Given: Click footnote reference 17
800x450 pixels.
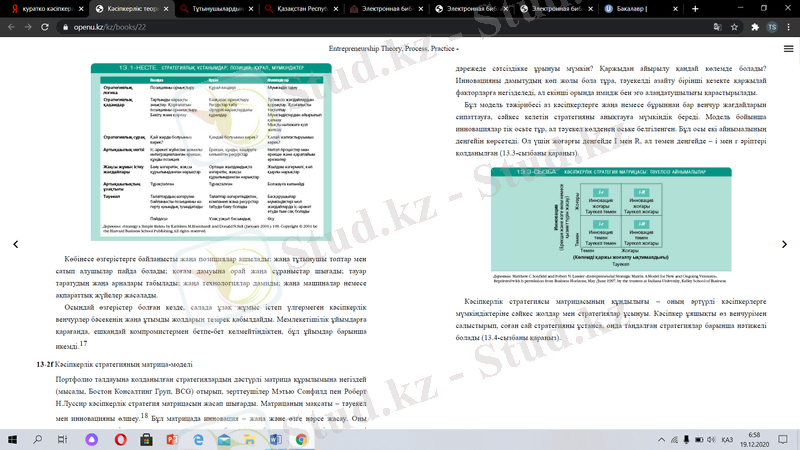Looking at the screenshot, I should pyautogui.click(x=83, y=343).
